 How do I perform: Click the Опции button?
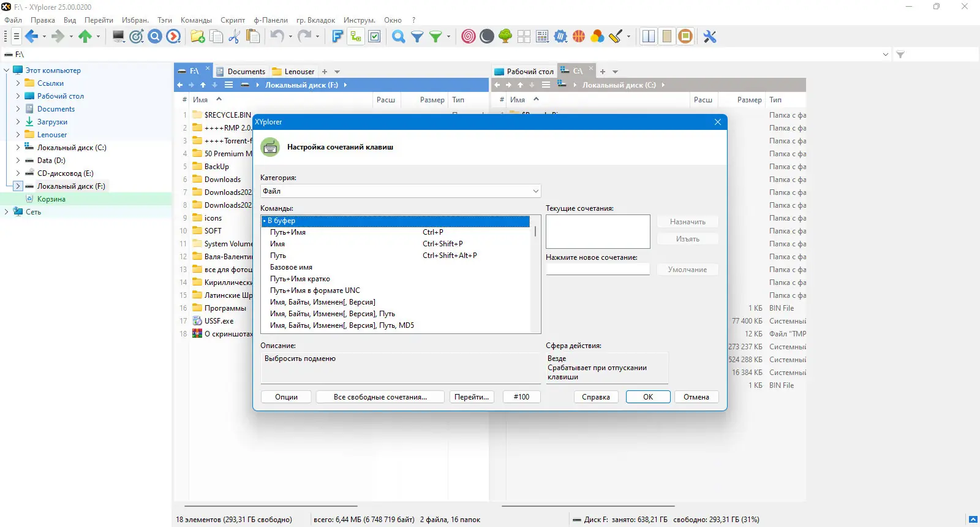[286, 397]
